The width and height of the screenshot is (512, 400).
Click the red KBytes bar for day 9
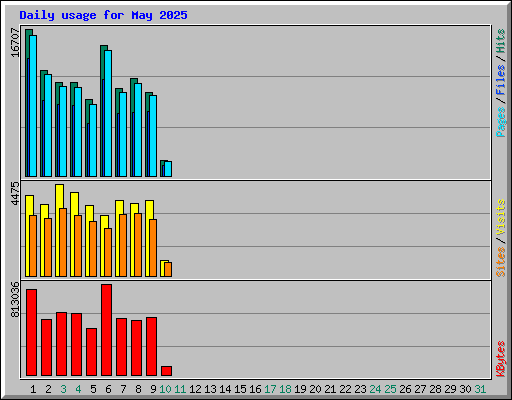[x=151, y=347]
